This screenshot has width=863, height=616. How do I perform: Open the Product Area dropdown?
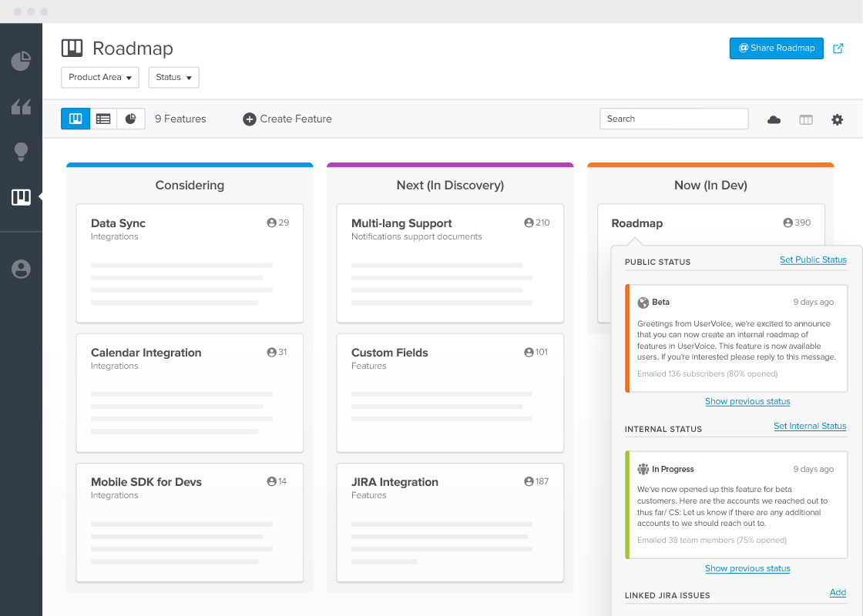click(100, 78)
